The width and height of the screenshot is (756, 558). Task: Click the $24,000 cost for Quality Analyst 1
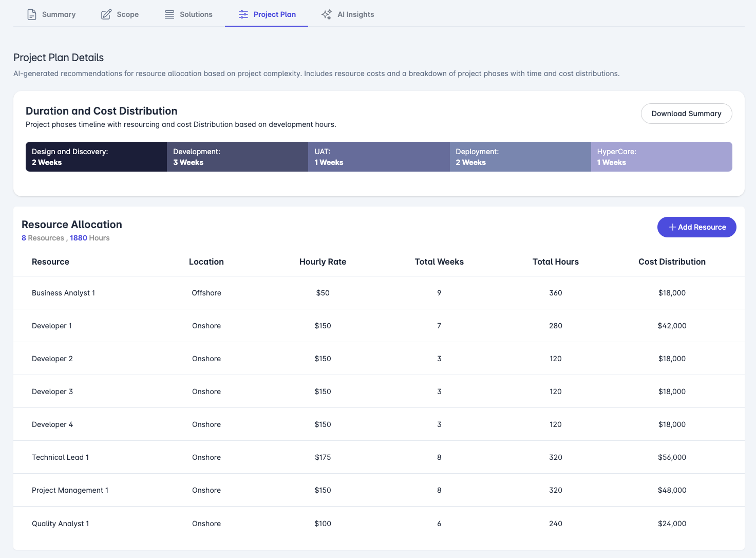click(x=672, y=524)
